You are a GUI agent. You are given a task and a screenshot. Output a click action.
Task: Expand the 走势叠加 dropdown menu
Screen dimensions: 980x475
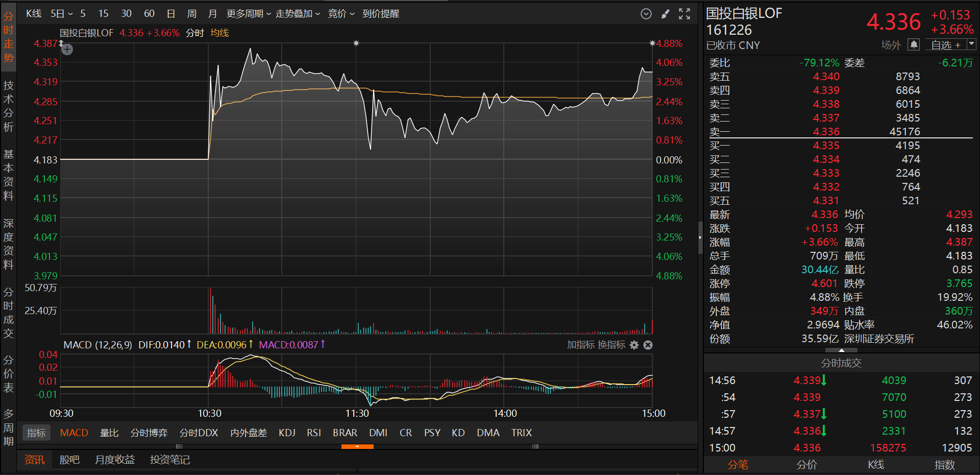(x=298, y=14)
